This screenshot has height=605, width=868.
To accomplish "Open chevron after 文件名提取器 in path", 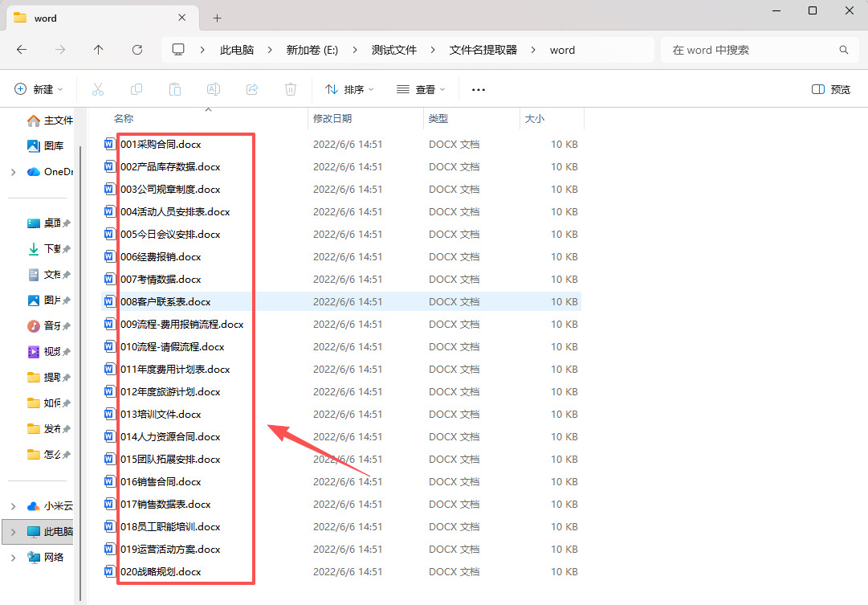I will [x=533, y=50].
